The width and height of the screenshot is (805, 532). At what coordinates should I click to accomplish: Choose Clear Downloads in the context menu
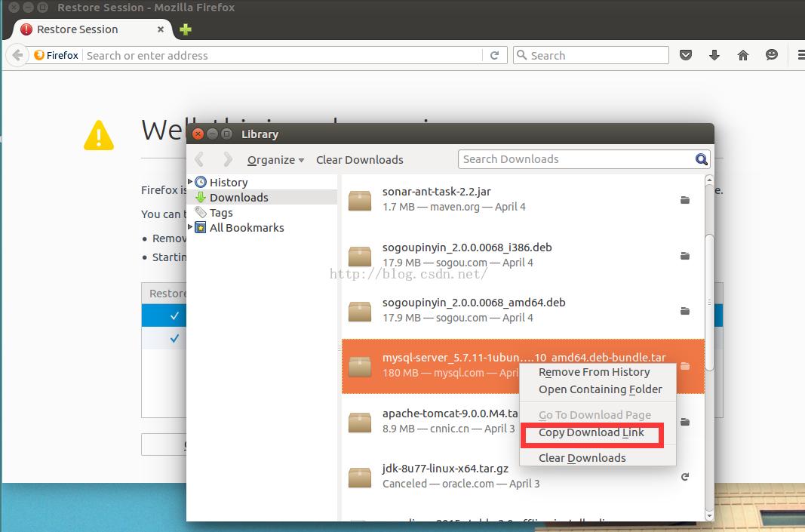coord(598,458)
